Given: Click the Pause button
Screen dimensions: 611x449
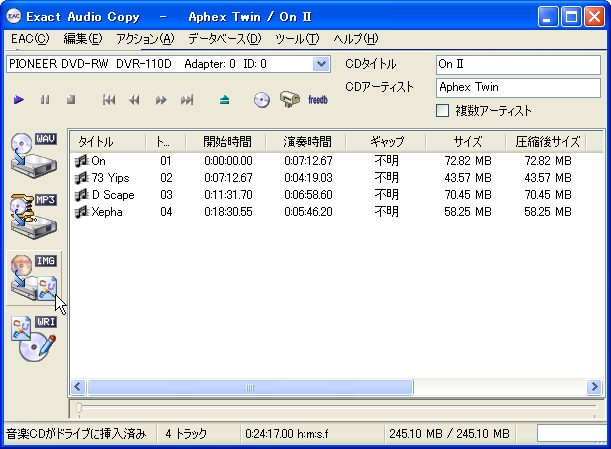Looking at the screenshot, I should (45, 100).
